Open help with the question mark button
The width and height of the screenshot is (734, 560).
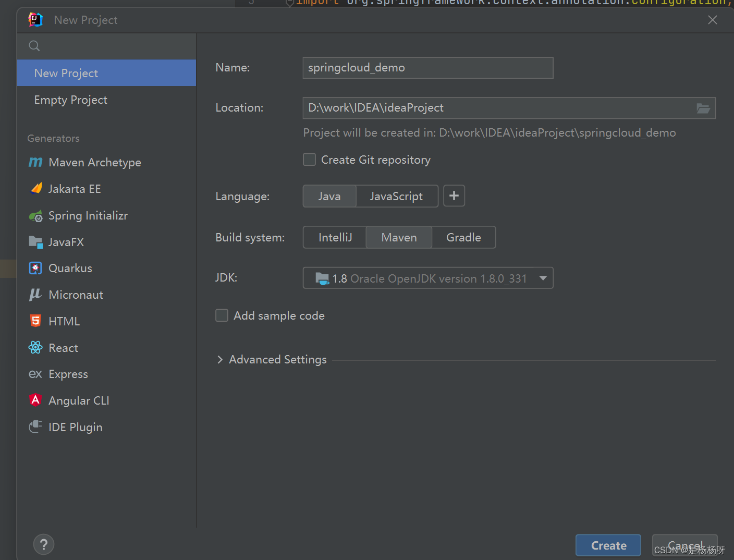click(x=44, y=545)
